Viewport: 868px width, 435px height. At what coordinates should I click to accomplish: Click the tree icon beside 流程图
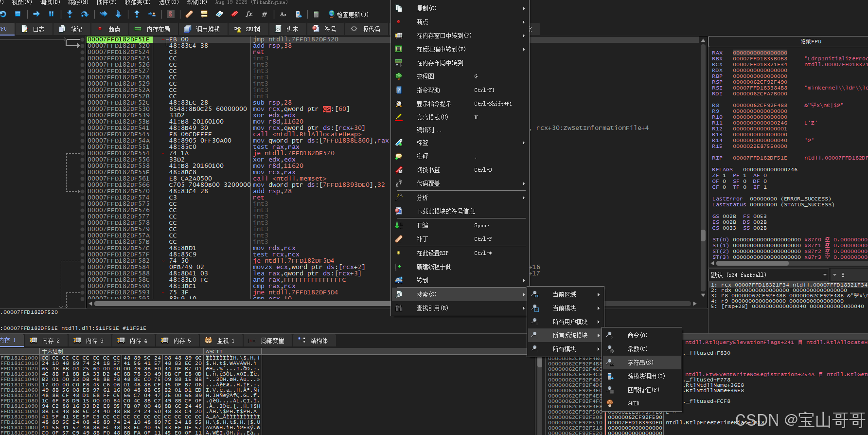coord(399,76)
